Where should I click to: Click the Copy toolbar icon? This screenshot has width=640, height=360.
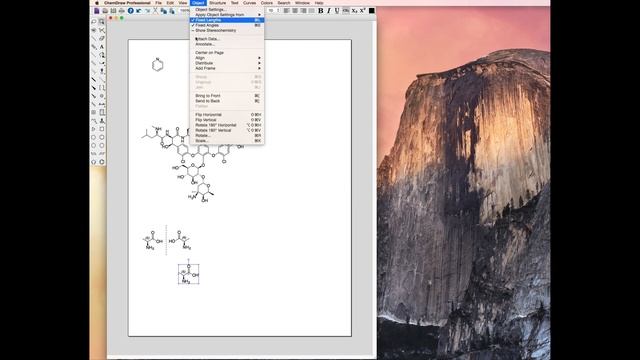click(x=164, y=11)
